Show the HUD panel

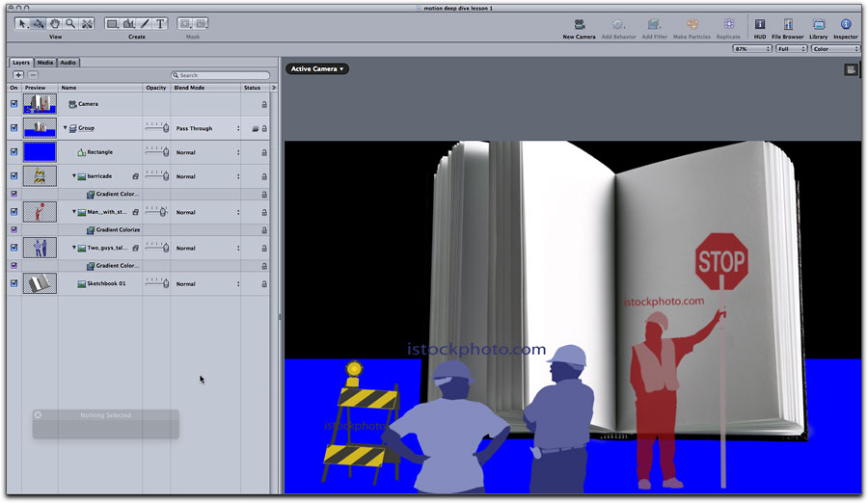coord(760,24)
